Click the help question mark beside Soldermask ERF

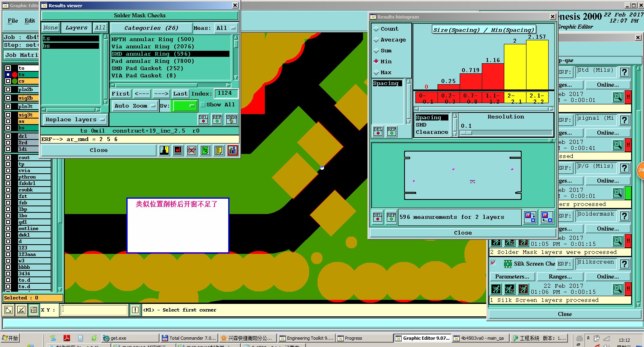click(624, 216)
